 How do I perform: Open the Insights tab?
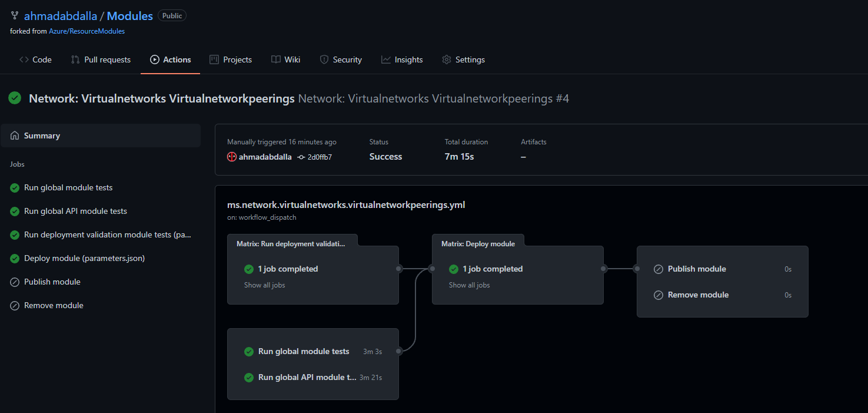(402, 60)
